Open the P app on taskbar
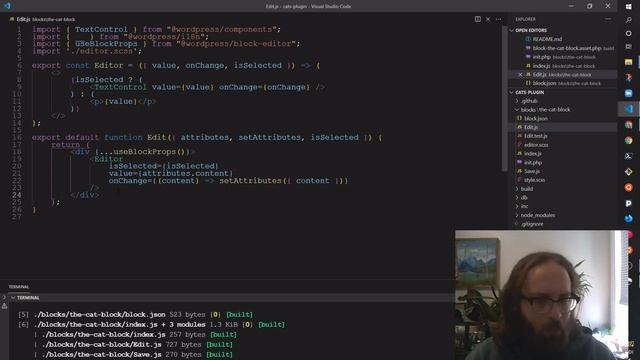 [629, 203]
